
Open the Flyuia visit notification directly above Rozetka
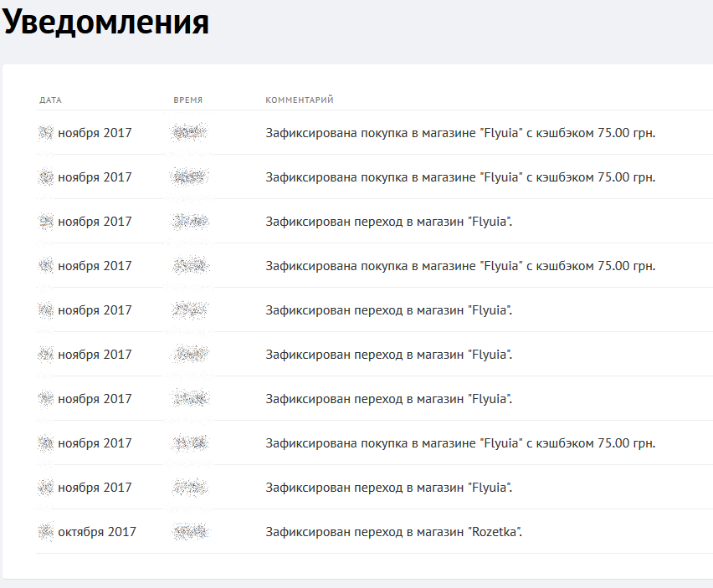tap(388, 488)
